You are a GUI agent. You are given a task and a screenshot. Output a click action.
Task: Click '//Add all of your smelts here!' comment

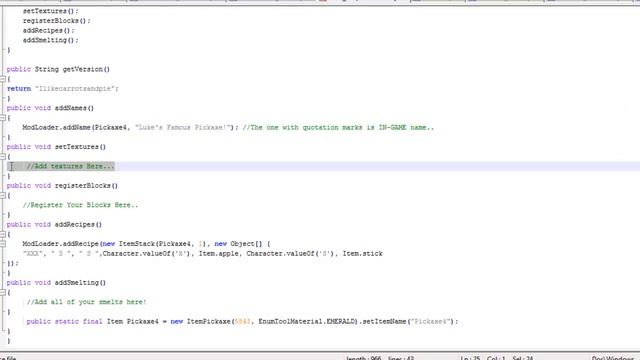[86, 302]
